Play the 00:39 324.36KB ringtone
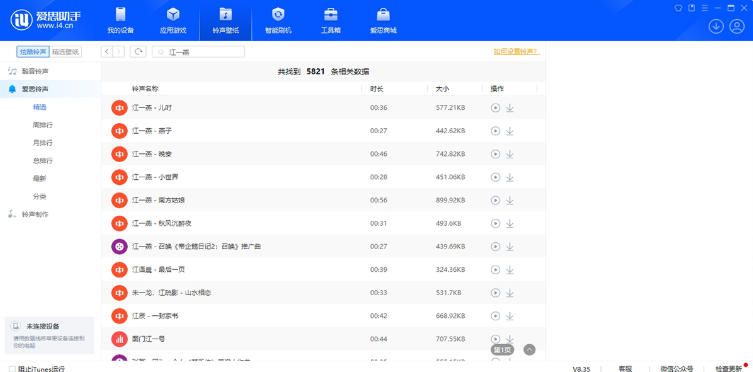The height and width of the screenshot is (372, 753). click(x=495, y=270)
